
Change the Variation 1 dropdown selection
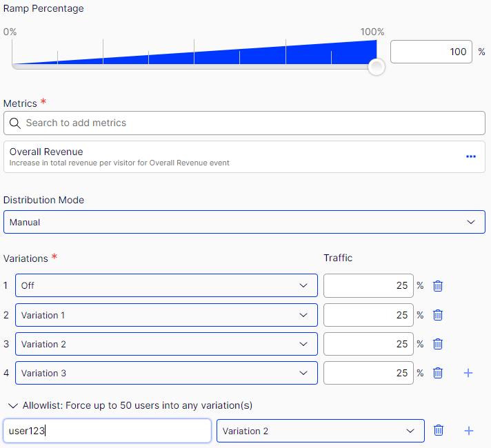point(166,315)
